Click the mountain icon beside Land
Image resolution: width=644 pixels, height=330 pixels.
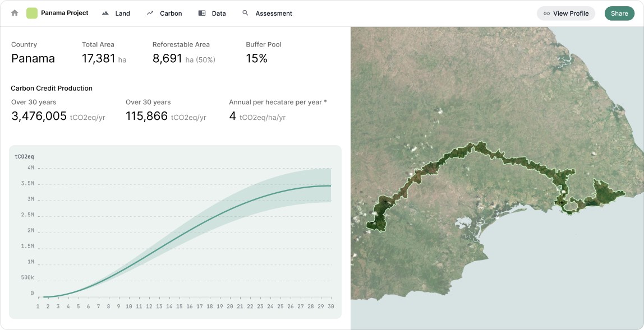click(105, 13)
